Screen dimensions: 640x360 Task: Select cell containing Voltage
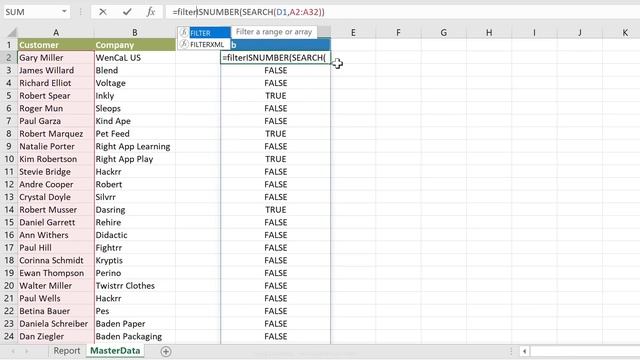(135, 83)
